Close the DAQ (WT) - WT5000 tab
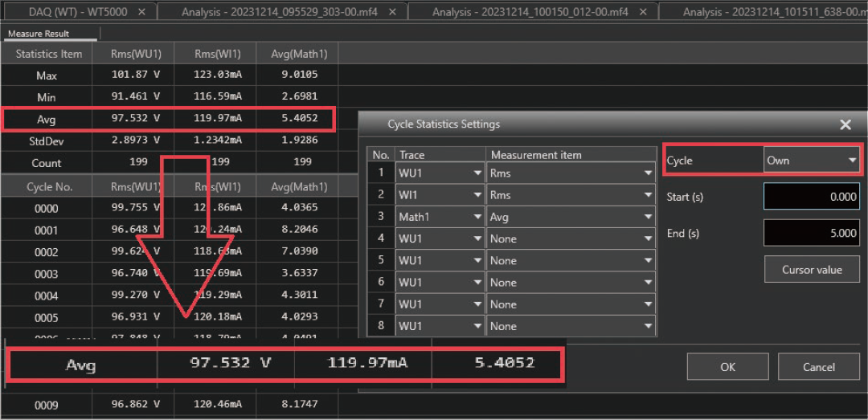The height and width of the screenshot is (420, 868). point(141,11)
